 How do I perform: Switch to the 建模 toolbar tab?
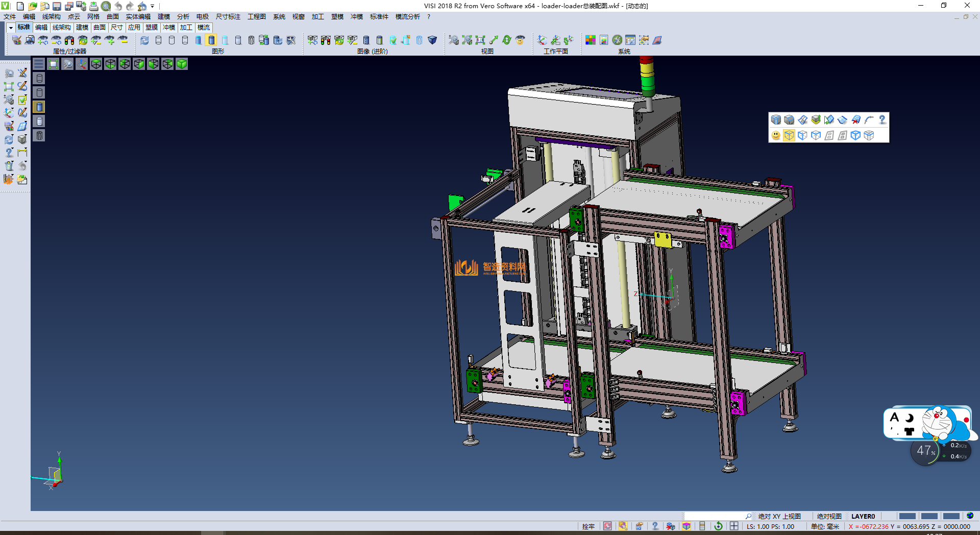pyautogui.click(x=82, y=28)
